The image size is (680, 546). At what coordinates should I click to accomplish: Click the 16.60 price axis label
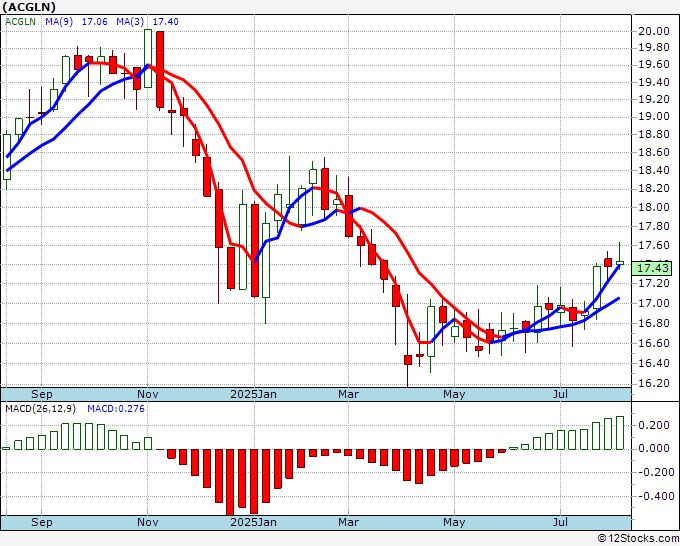pyautogui.click(x=654, y=343)
